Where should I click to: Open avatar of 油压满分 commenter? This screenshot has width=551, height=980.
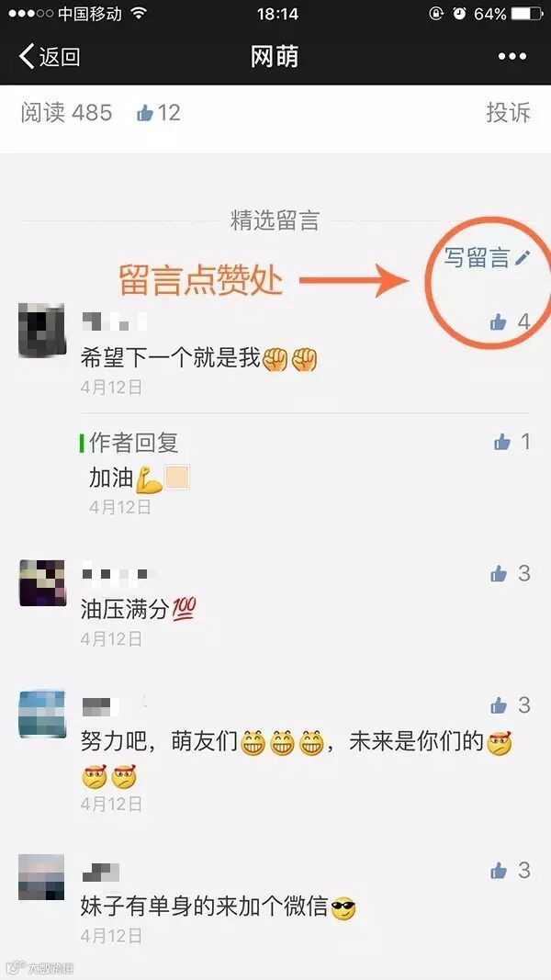pos(42,583)
